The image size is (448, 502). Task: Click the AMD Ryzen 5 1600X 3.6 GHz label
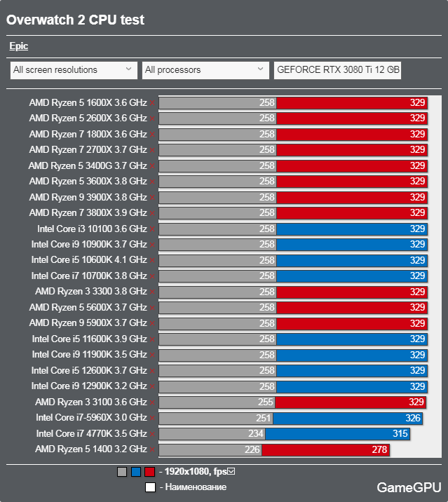(x=88, y=102)
